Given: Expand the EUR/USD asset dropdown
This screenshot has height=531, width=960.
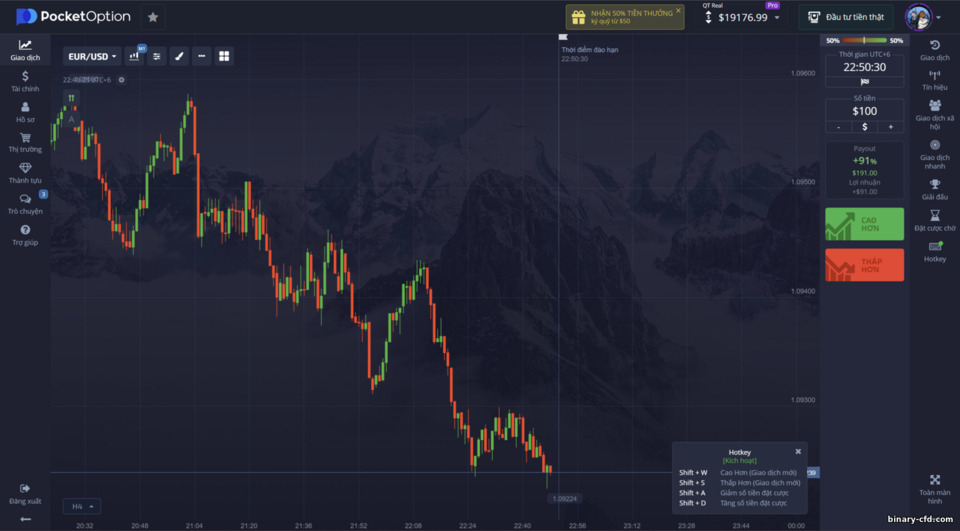Looking at the screenshot, I should [92, 56].
